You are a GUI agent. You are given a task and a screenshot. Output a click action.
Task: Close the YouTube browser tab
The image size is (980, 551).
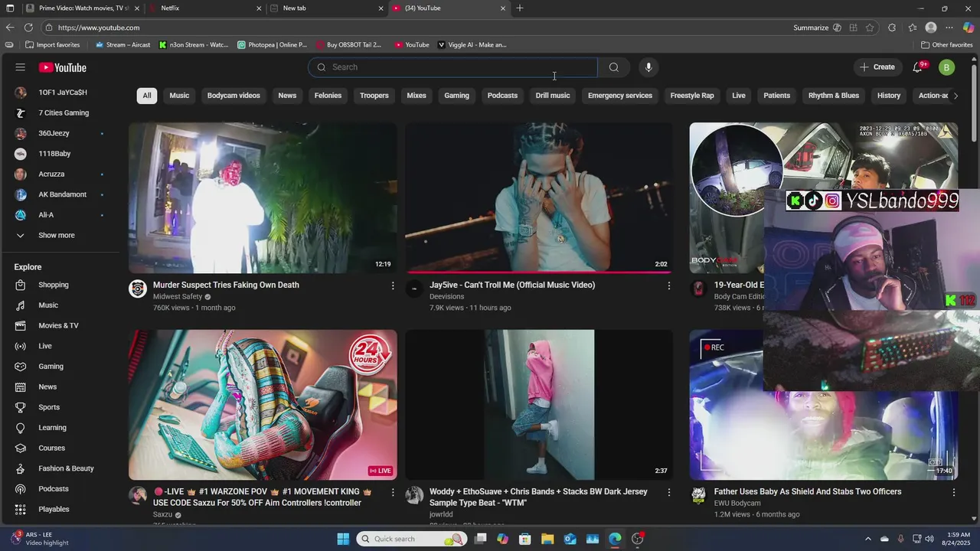coord(503,8)
